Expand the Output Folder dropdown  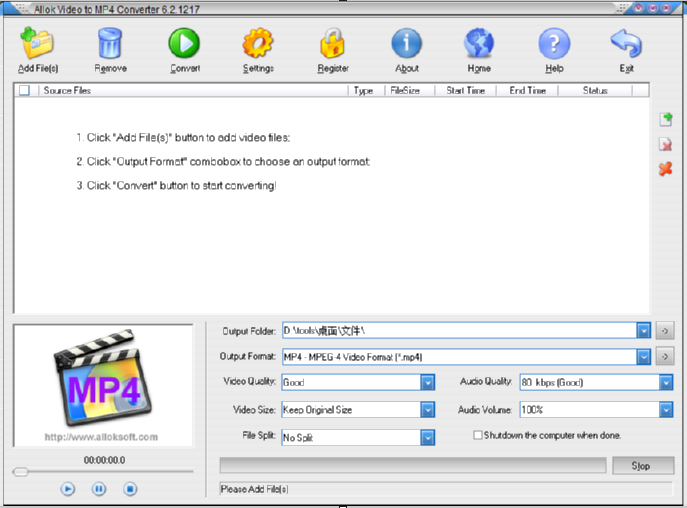643,330
